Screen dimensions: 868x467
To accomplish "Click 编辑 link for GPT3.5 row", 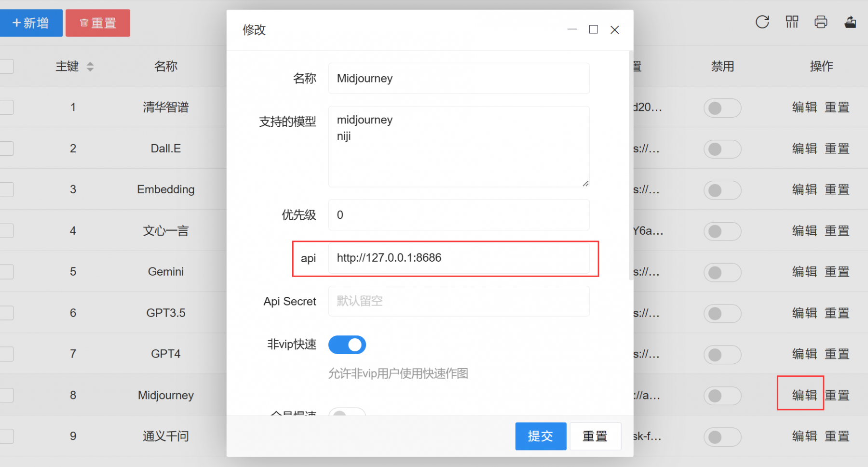I will (804, 313).
